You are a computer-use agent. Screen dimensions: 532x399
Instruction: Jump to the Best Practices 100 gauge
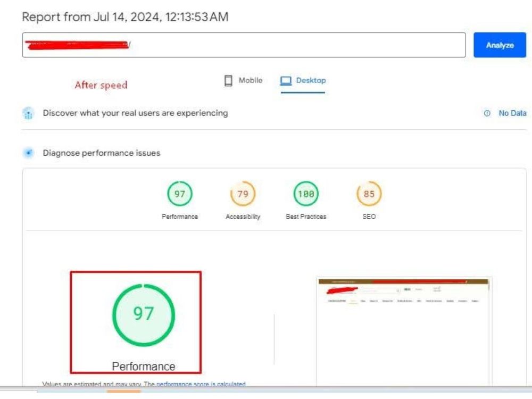306,194
